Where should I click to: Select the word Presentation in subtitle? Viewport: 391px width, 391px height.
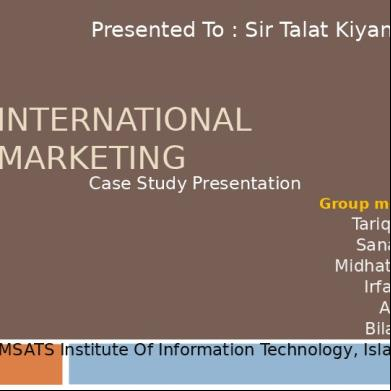pyautogui.click(x=247, y=184)
